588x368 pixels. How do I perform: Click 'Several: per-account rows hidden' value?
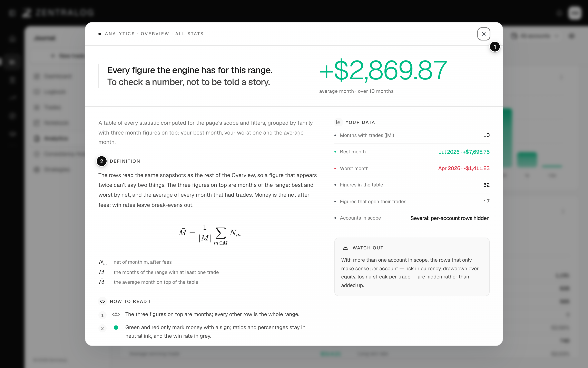pos(450,218)
